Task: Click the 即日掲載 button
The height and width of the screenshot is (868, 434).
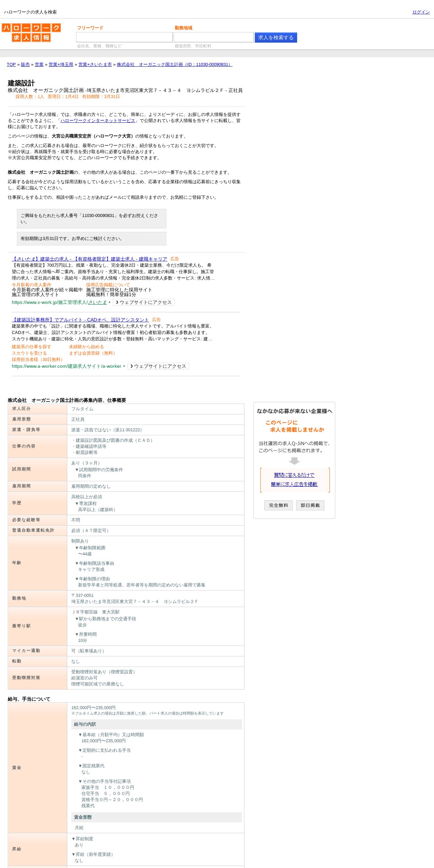Action: [310, 505]
